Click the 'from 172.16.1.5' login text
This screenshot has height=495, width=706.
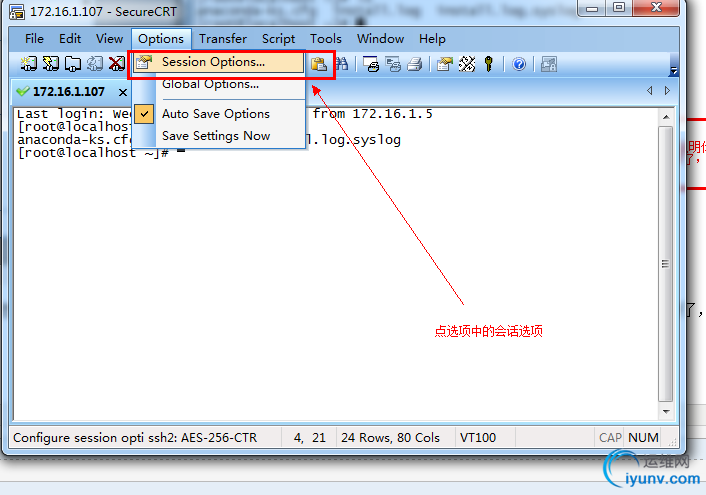pyautogui.click(x=373, y=114)
